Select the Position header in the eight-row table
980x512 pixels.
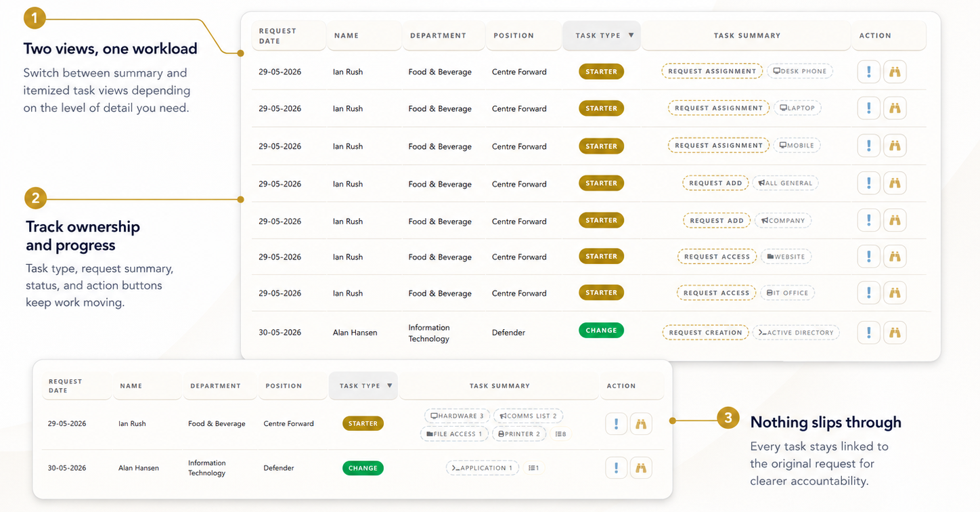pyautogui.click(x=523, y=36)
